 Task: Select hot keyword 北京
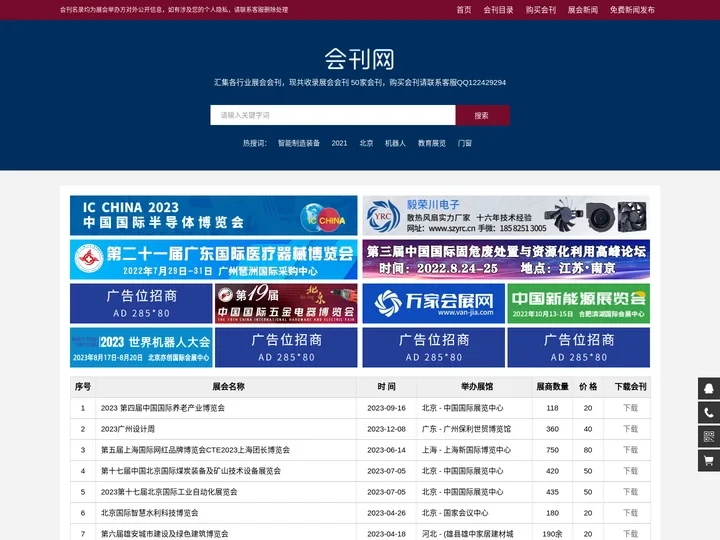point(366,143)
